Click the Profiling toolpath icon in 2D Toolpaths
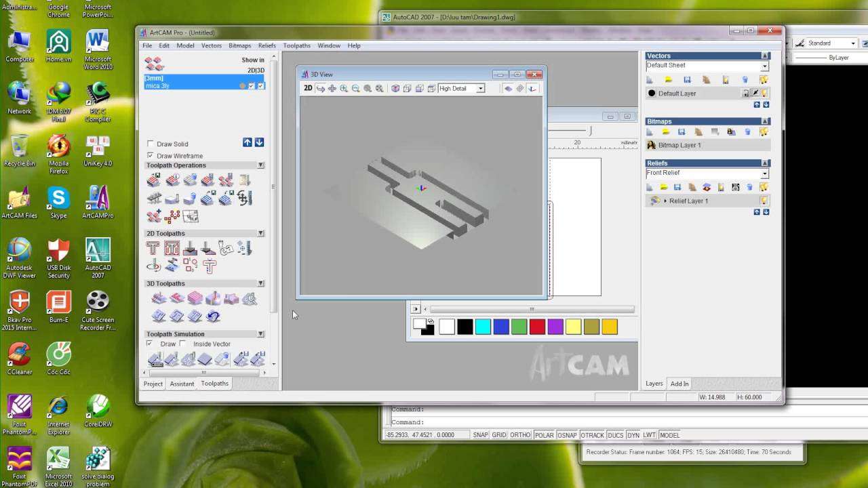 153,248
